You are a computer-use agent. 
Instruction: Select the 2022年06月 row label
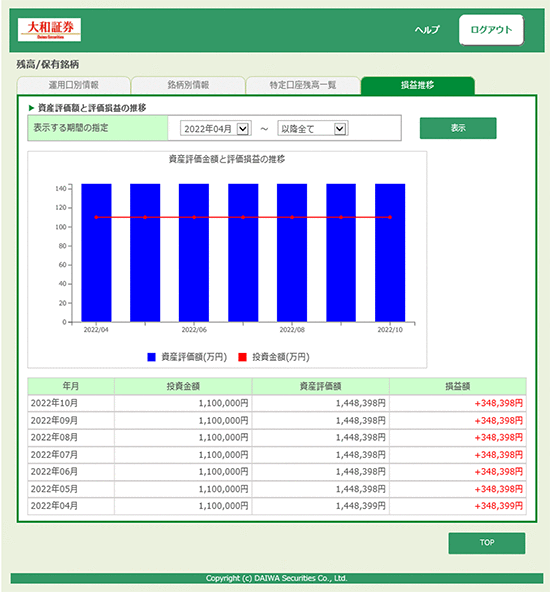54,472
